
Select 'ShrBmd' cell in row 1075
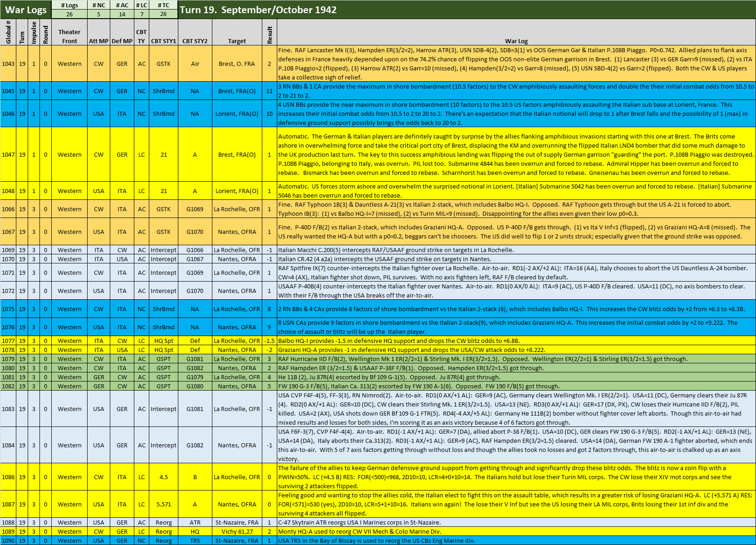coord(163,309)
